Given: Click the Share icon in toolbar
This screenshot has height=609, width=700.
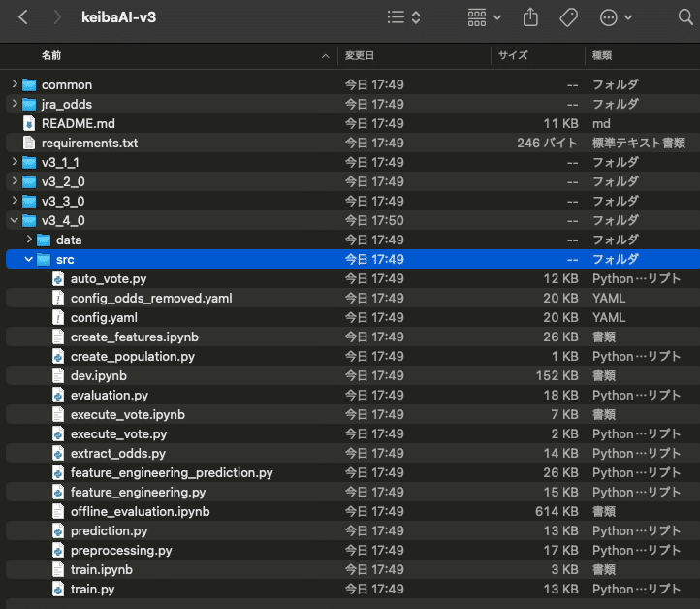Looking at the screenshot, I should point(530,17).
